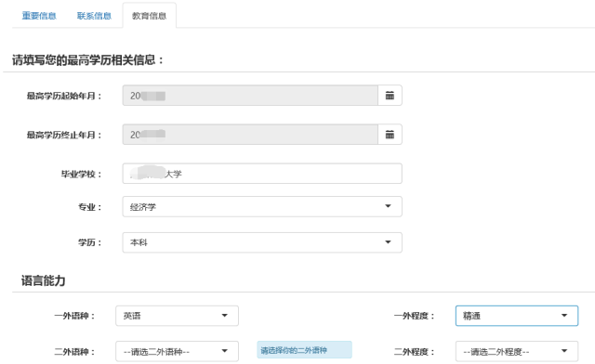Click the 最高学历起始年月 date field

pos(250,95)
